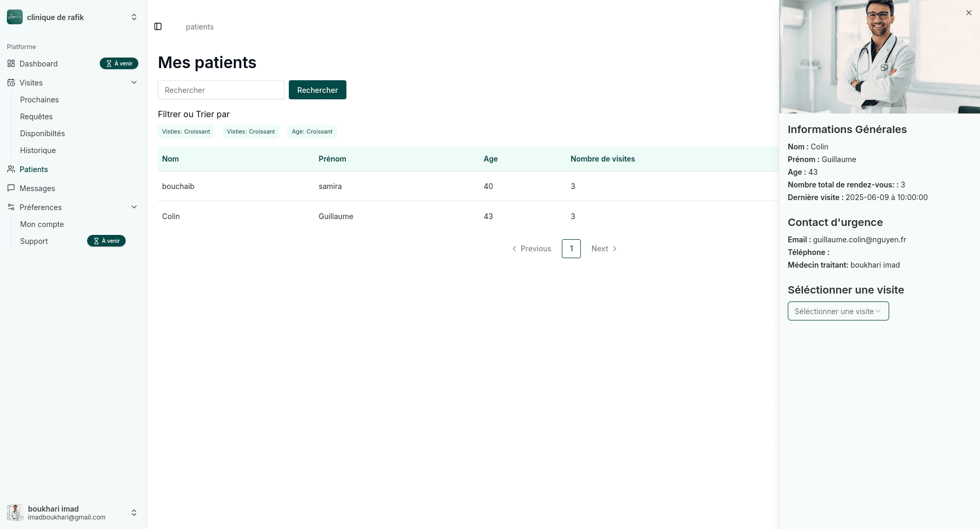980x529 pixels.
Task: Open the Prochaines visits page
Action: (40, 100)
